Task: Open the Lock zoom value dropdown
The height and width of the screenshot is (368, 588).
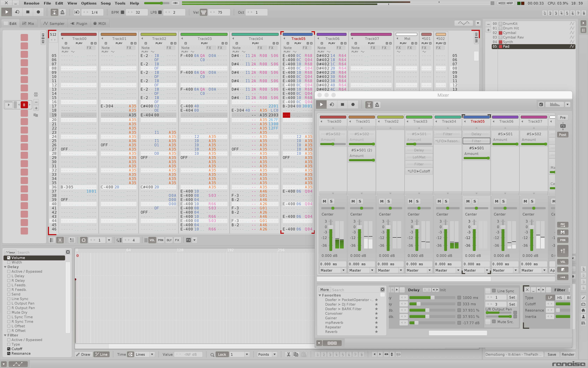Action: 247,354
